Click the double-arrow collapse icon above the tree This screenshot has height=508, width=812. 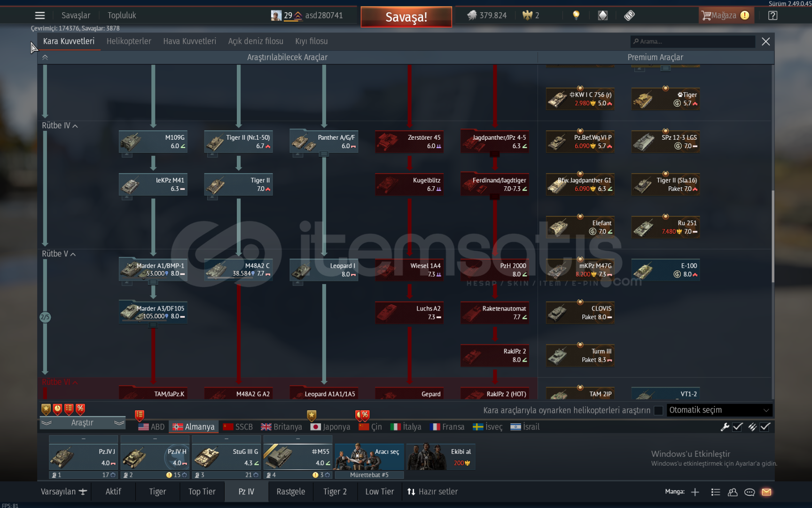tap(45, 57)
